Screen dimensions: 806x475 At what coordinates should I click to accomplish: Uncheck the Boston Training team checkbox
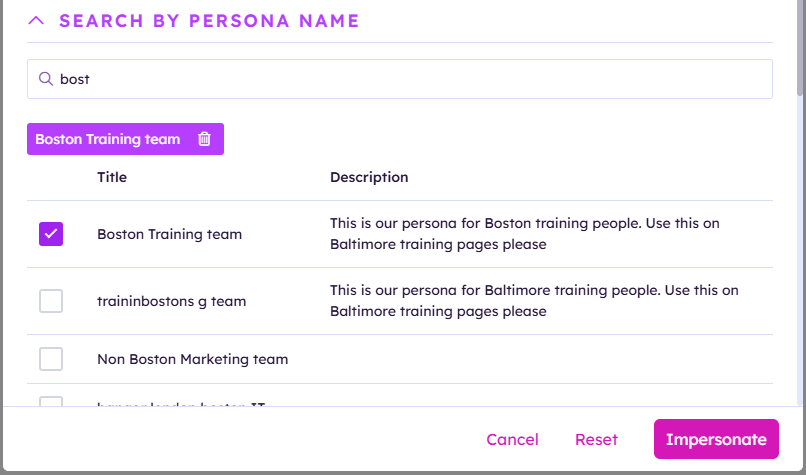click(51, 234)
